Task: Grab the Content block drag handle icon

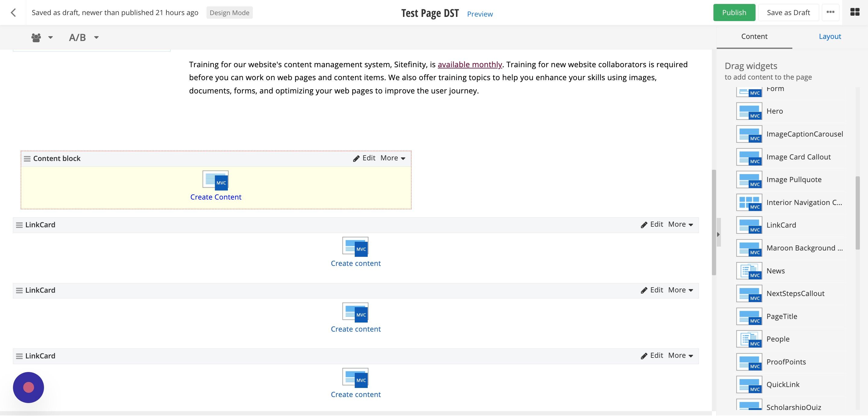Action: click(x=27, y=159)
